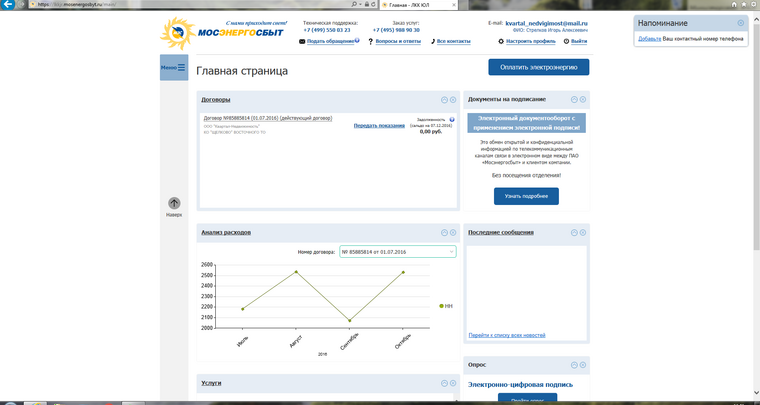Collapse the Договоры panel
Image resolution: width=760 pixels, height=405 pixels.
(444, 100)
